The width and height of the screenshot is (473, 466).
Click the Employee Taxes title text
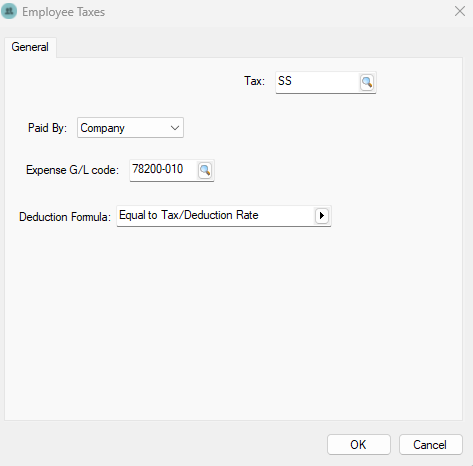(63, 12)
